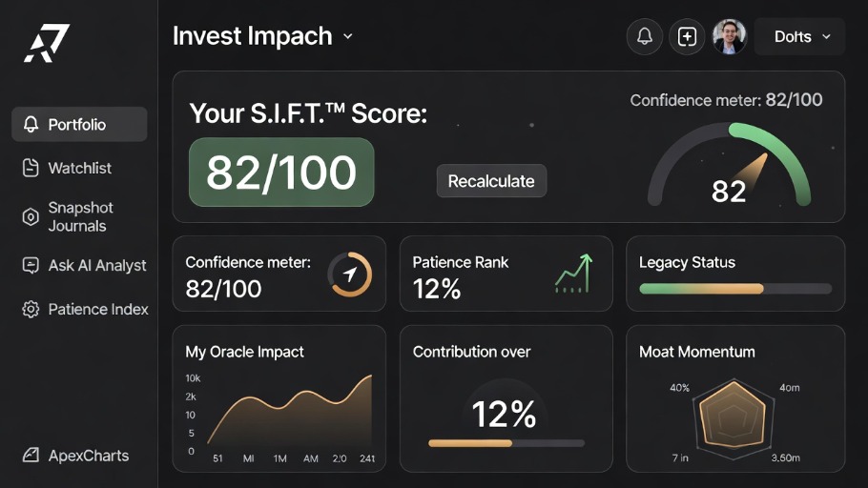This screenshot has height=488, width=868.
Task: Click the Ask AI Analyst chat icon
Action: [x=31, y=266]
